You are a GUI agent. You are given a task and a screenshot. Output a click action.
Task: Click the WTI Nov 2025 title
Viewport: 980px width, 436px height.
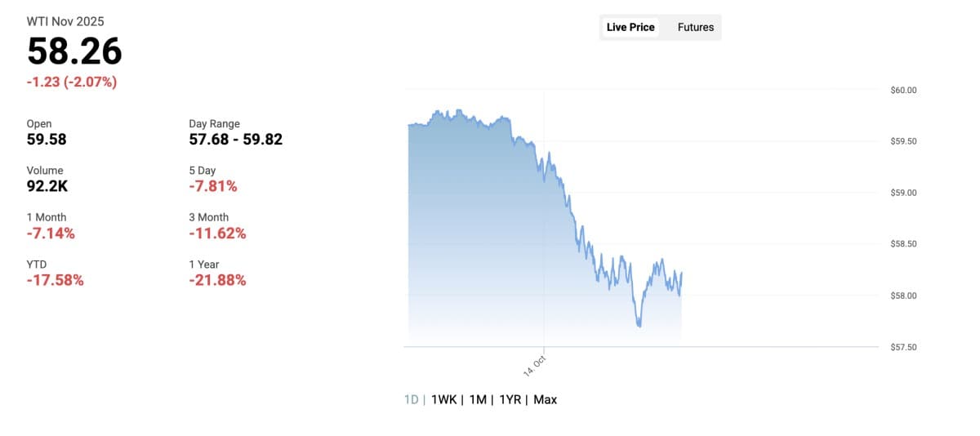[x=65, y=21]
